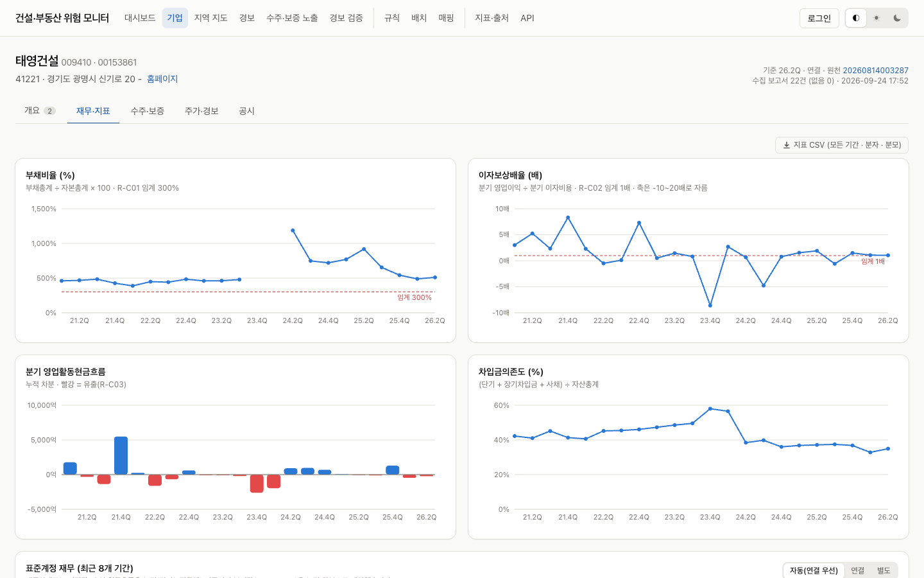Select 연결 statement mode
This screenshot has width=924, height=578.
pos(858,570)
